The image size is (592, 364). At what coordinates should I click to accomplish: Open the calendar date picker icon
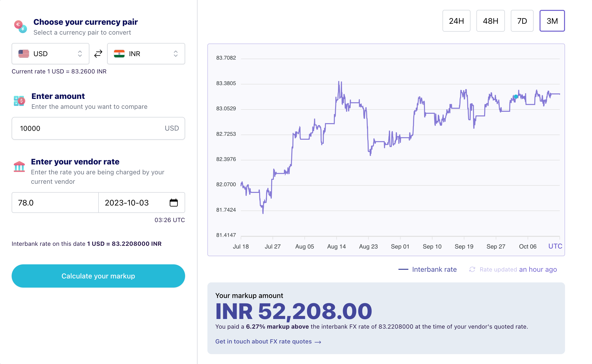pos(174,203)
